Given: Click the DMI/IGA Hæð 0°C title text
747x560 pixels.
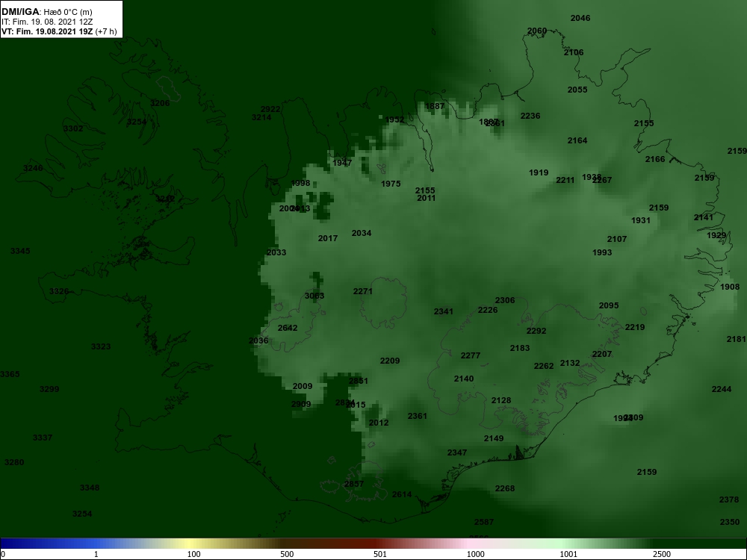Looking at the screenshot, I should tap(46, 12).
